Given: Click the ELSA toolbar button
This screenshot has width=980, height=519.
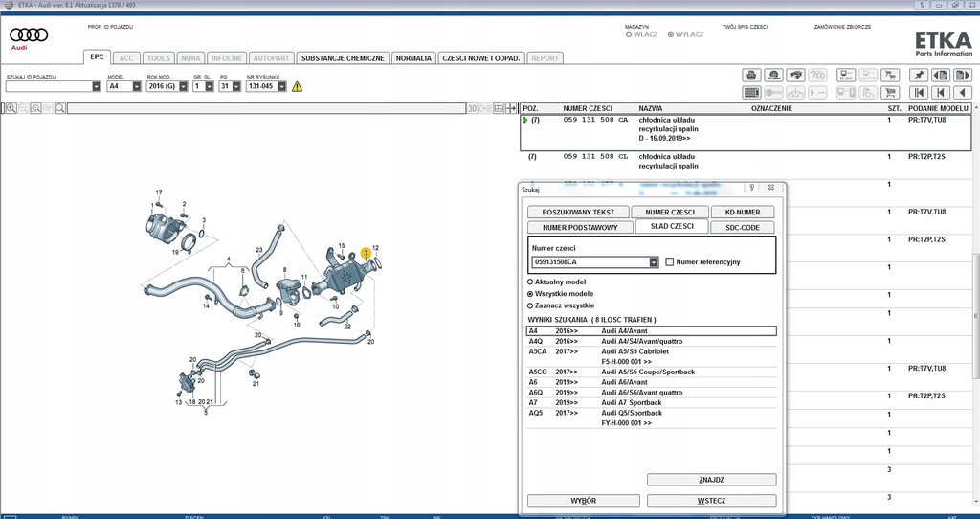Looking at the screenshot, I should (x=845, y=75).
